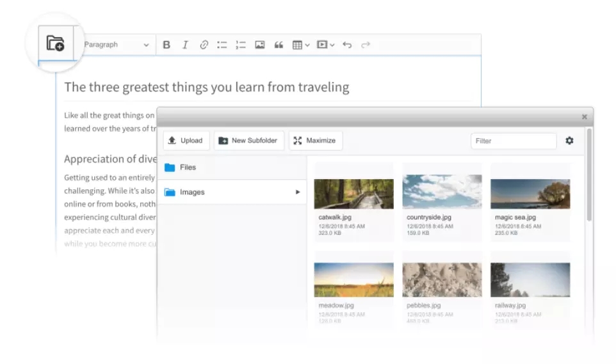Image resolution: width=616 pixels, height=364 pixels.
Task: Click the New Subfolder button
Action: click(248, 141)
